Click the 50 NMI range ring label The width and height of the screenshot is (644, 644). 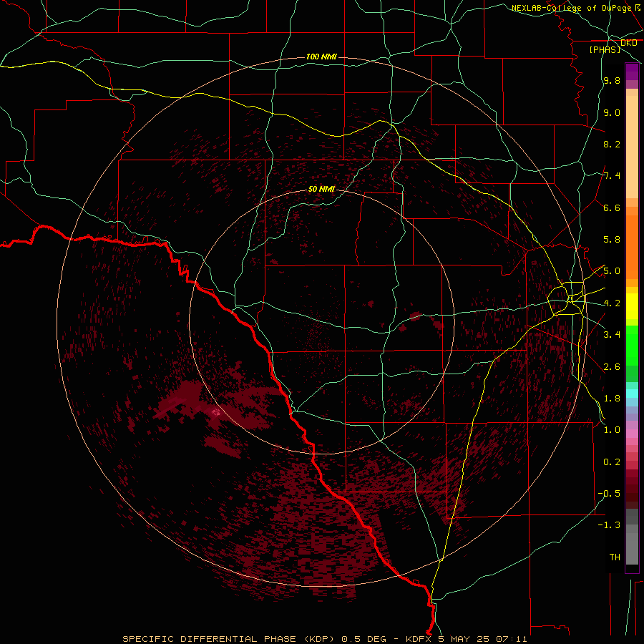[321, 189]
